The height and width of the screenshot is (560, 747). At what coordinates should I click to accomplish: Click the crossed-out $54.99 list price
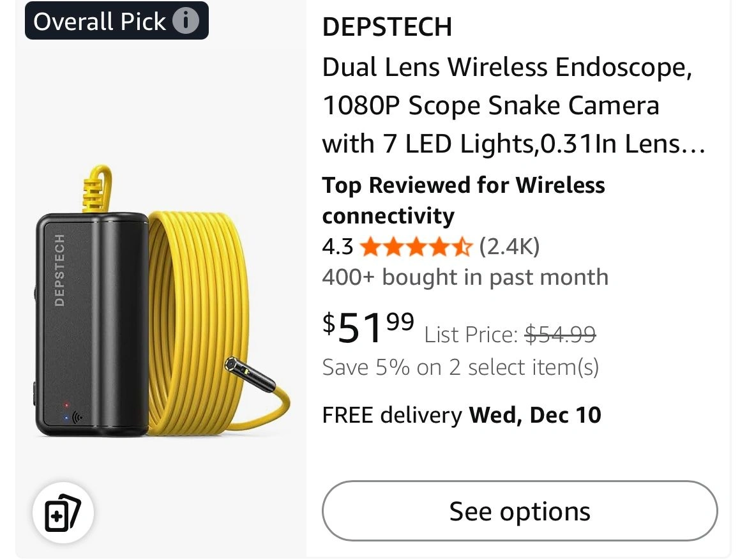tap(560, 333)
